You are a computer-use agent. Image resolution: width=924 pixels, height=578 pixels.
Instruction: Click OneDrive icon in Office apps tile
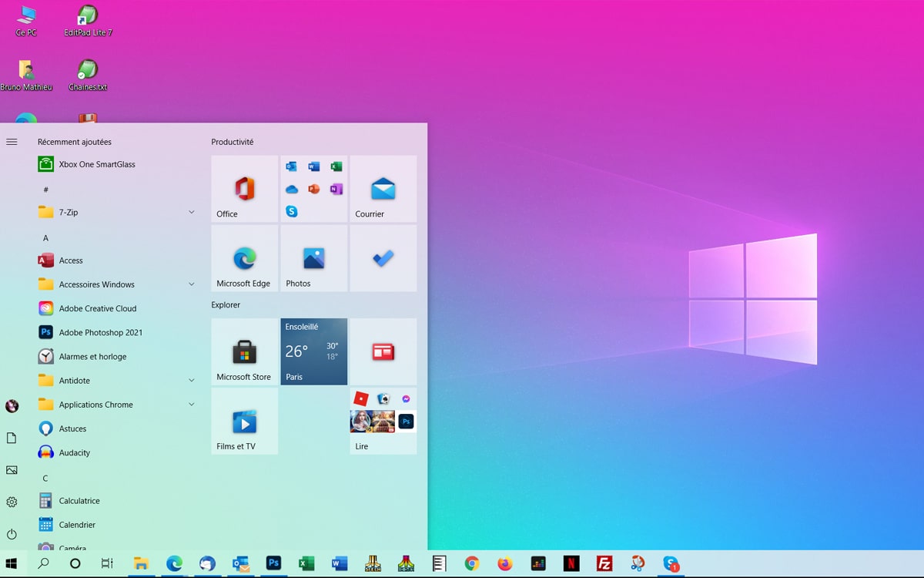(291, 189)
